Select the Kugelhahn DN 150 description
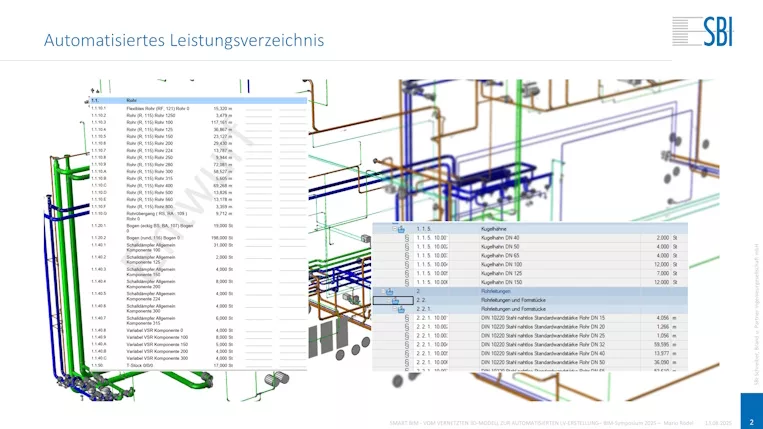 (501, 282)
